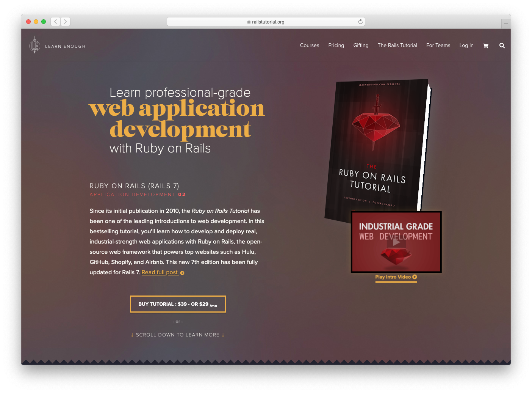The height and width of the screenshot is (393, 532).
Task: Click the Buy Tutorial $39 button
Action: (178, 304)
